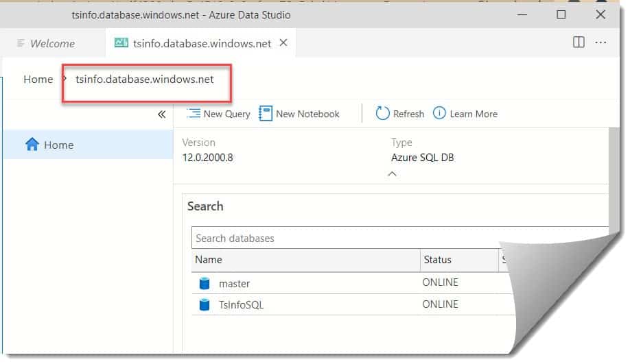Viewport: 630px width, 364px height.
Task: Focus the Search databases field
Action: click(400, 238)
